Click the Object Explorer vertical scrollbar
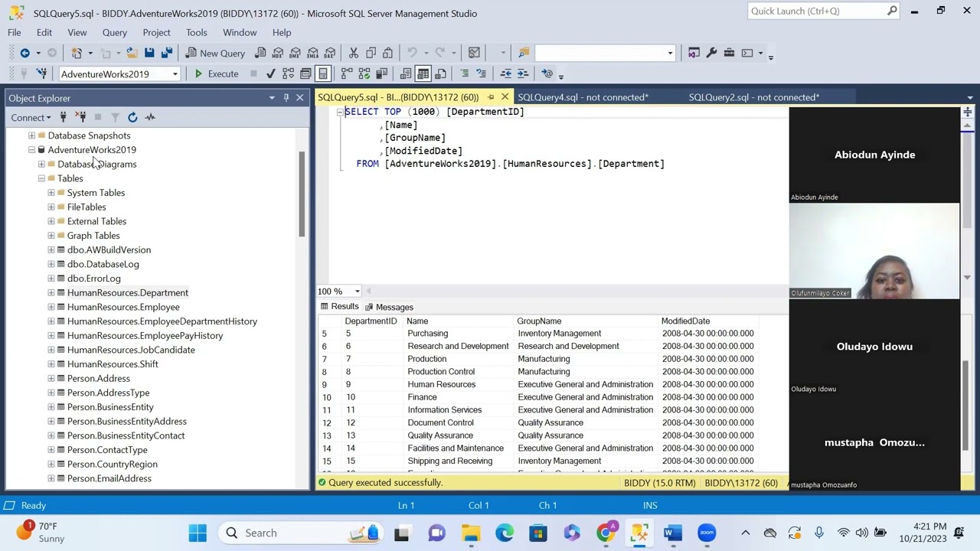The image size is (980, 551). click(x=302, y=195)
